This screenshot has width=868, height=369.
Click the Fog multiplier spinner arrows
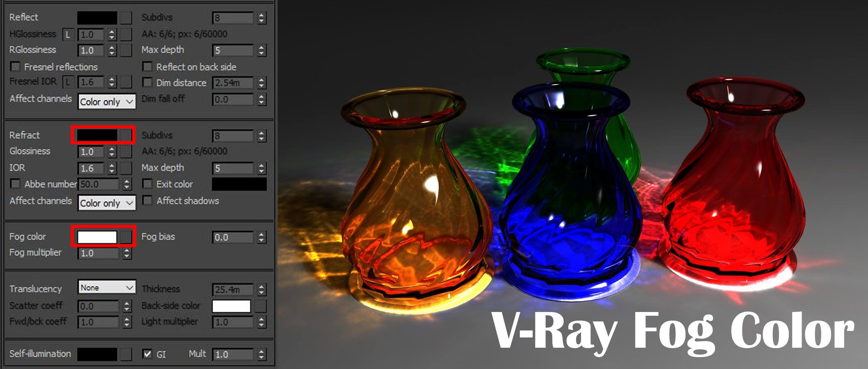(x=127, y=253)
